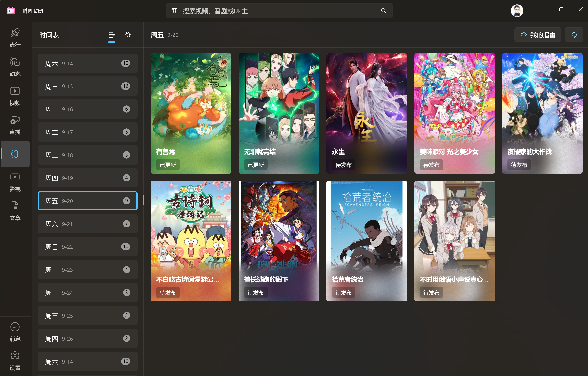The image size is (588, 376).
Task: Select 周日 9-15 in the timetable
Action: (88, 86)
